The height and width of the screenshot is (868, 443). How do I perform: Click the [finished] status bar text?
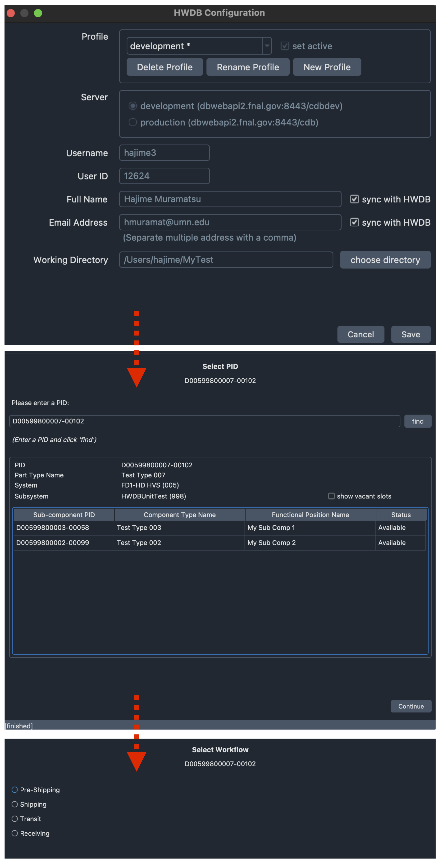(x=18, y=726)
